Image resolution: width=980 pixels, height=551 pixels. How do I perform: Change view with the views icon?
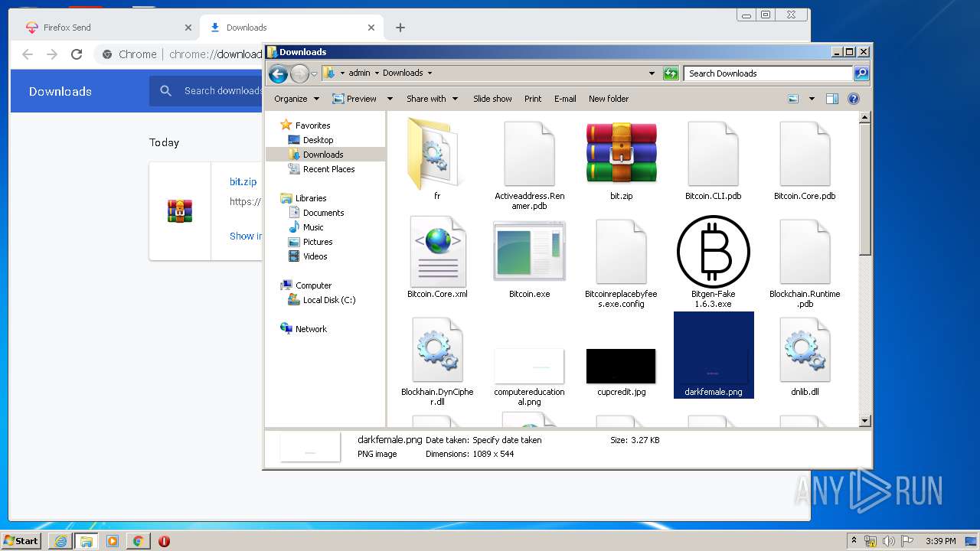[x=793, y=99]
